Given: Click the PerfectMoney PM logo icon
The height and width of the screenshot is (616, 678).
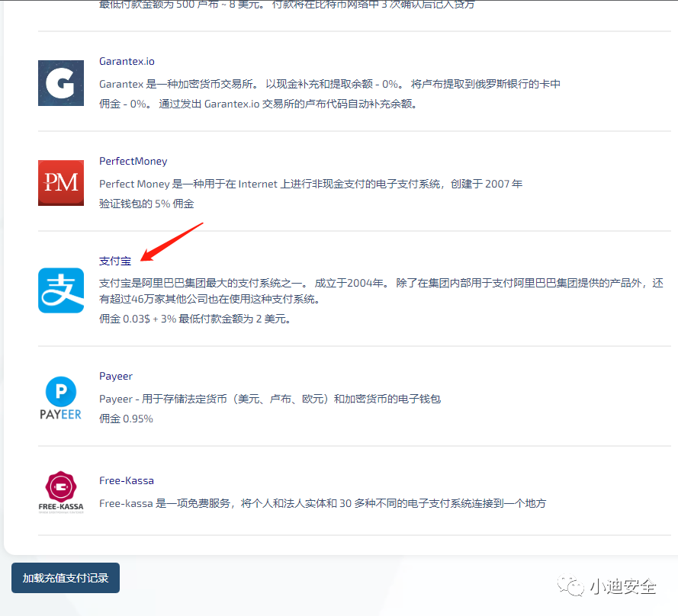Looking at the screenshot, I should 61,183.
